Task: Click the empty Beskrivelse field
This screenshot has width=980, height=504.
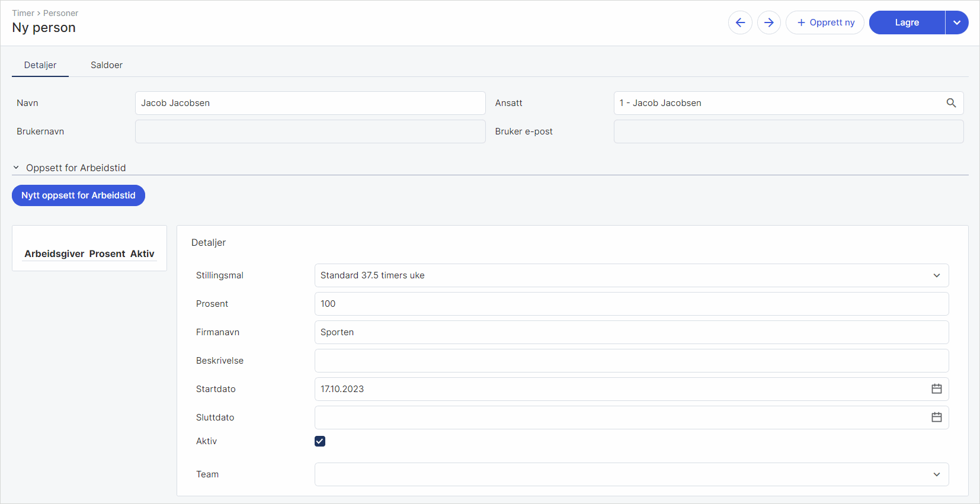Action: click(632, 361)
